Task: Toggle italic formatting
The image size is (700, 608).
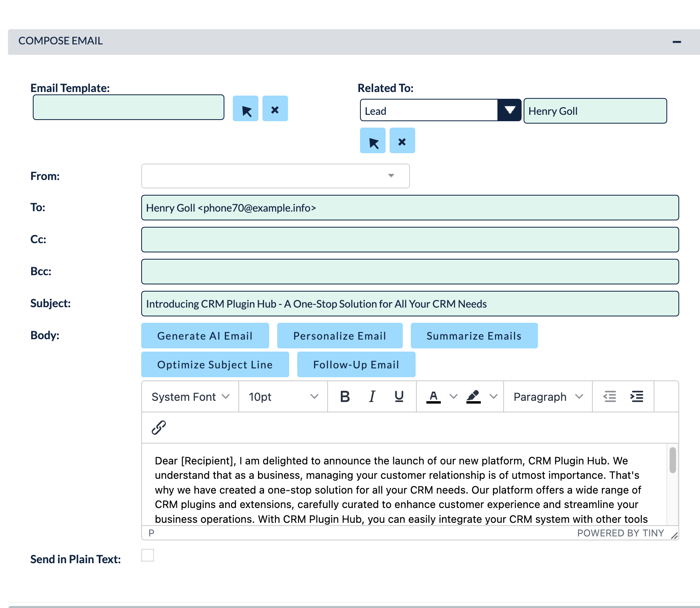Action: pyautogui.click(x=372, y=396)
